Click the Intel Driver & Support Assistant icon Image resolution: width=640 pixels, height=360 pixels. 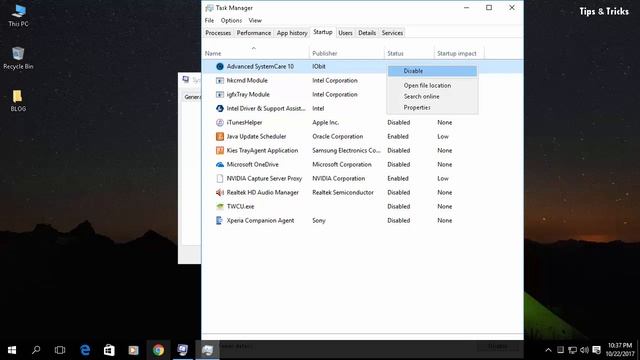pos(220,109)
